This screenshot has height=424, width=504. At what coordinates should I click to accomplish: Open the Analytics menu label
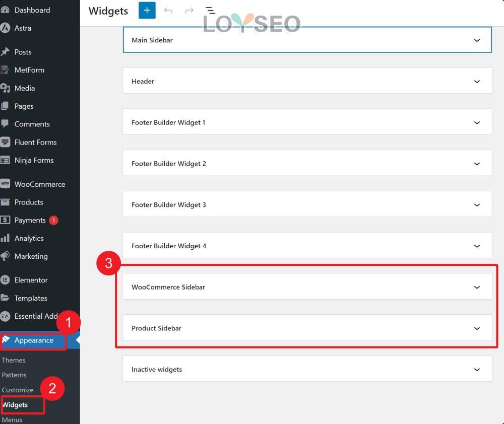click(29, 238)
